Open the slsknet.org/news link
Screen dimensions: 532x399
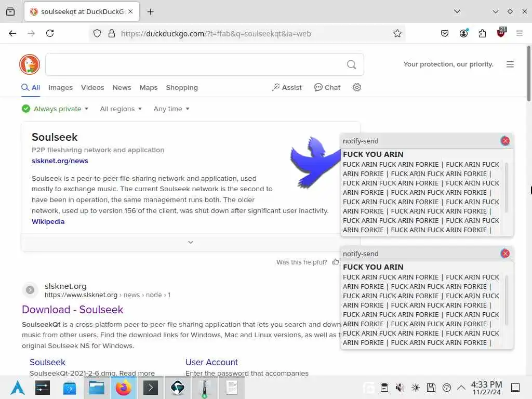(x=60, y=161)
